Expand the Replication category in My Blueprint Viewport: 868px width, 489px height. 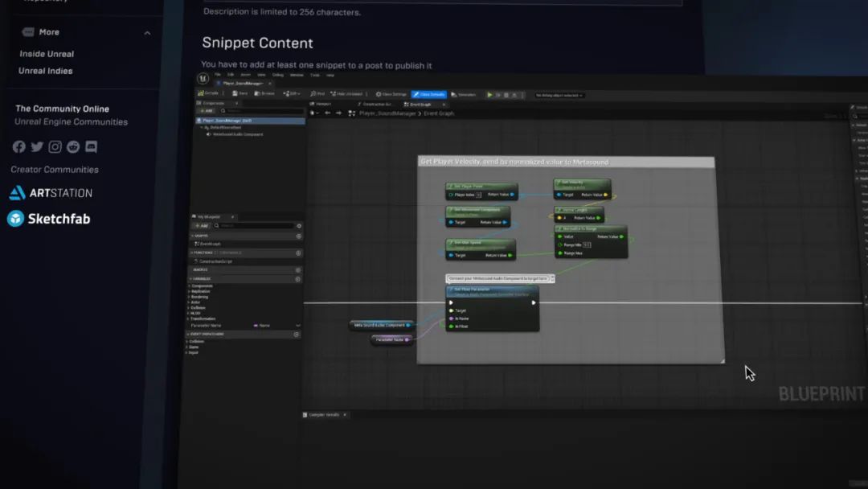pyautogui.click(x=202, y=290)
